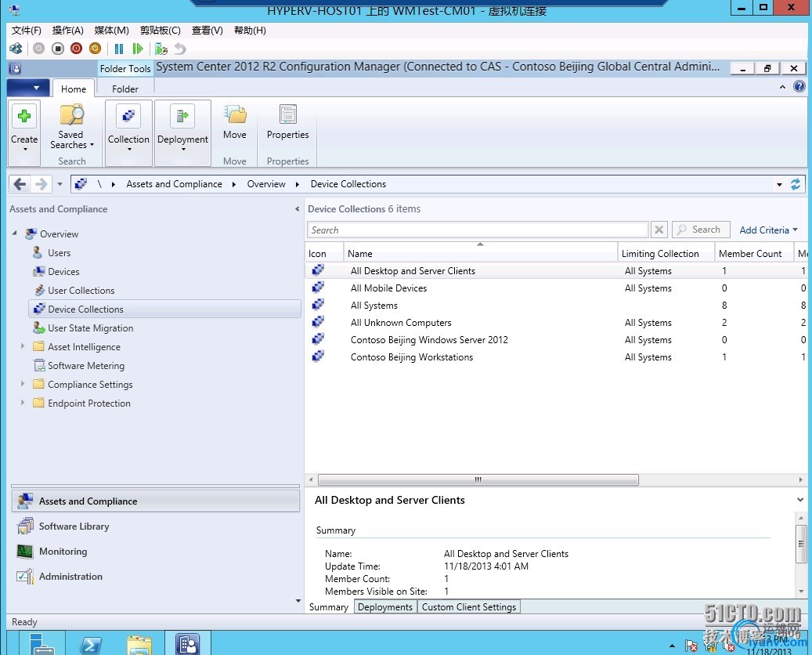Switch to Custom Client Settings tab
Screen dimensions: 812x655
(469, 606)
